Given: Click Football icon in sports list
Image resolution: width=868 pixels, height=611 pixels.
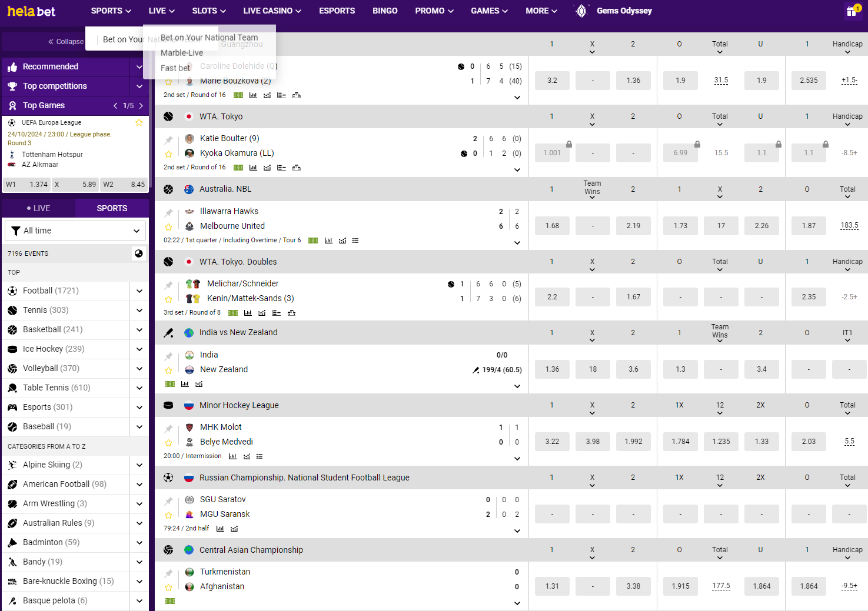Looking at the screenshot, I should point(12,291).
